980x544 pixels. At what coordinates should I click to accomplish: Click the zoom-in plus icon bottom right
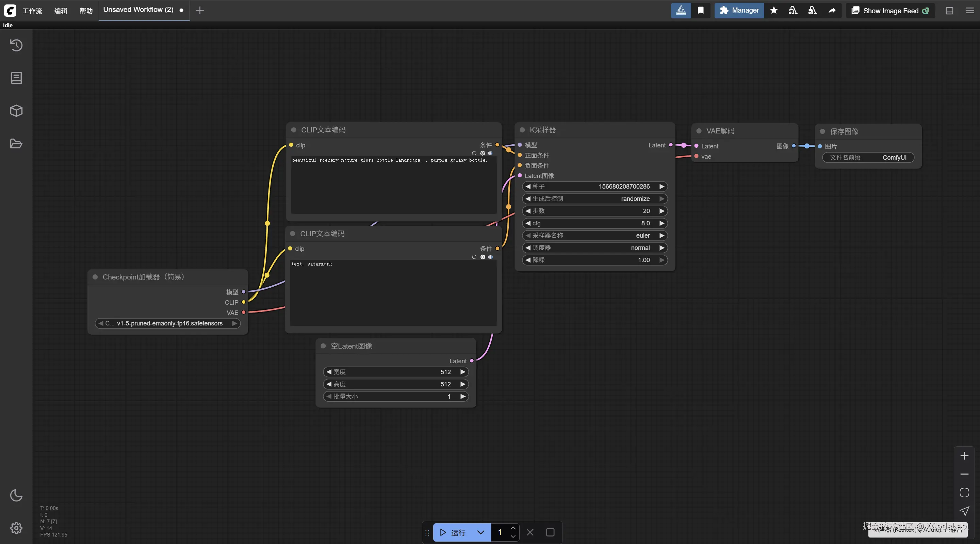pos(964,456)
